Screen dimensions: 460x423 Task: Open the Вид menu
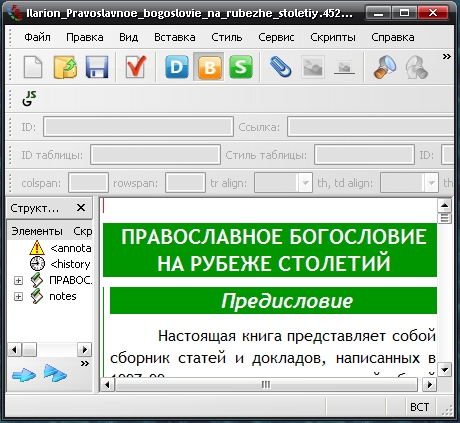tap(129, 37)
